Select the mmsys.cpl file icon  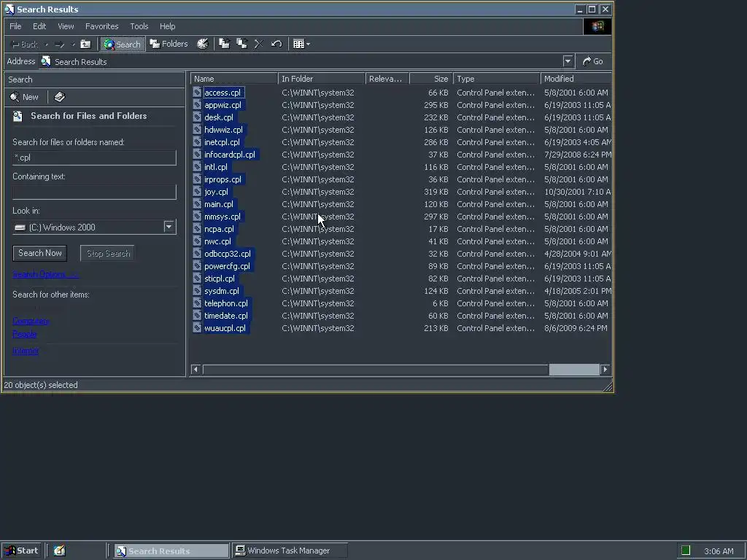coord(197,216)
